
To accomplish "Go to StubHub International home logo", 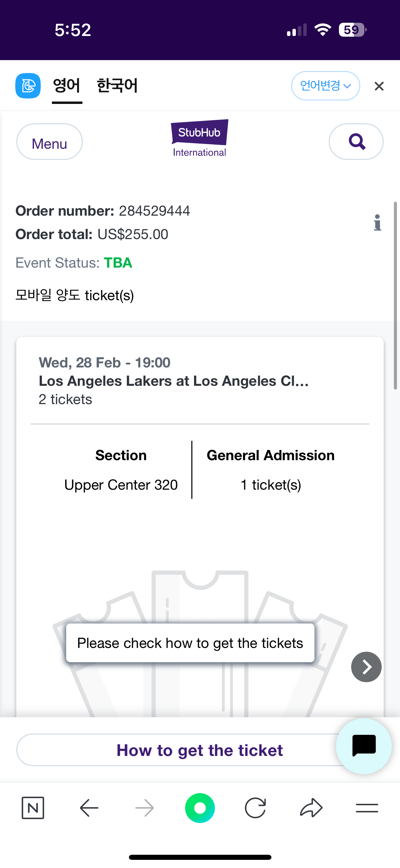I will pos(199,139).
